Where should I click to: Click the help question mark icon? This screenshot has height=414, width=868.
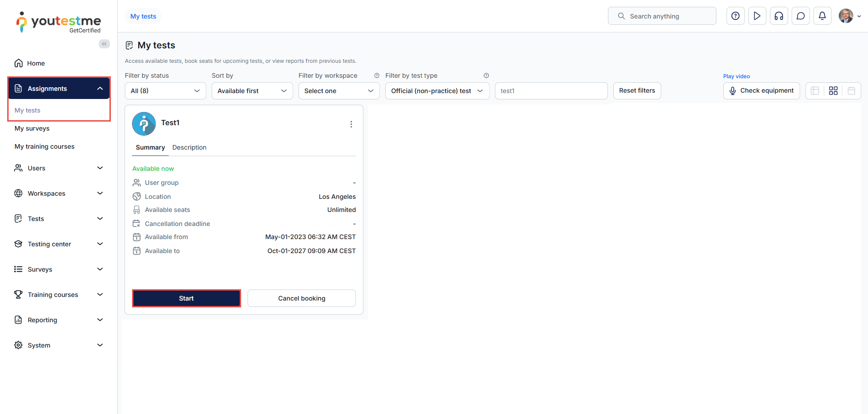[735, 16]
